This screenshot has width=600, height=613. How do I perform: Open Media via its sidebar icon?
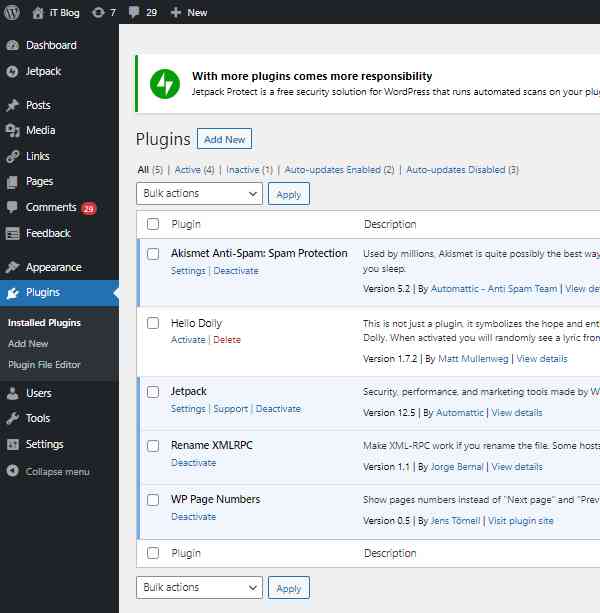[12, 130]
